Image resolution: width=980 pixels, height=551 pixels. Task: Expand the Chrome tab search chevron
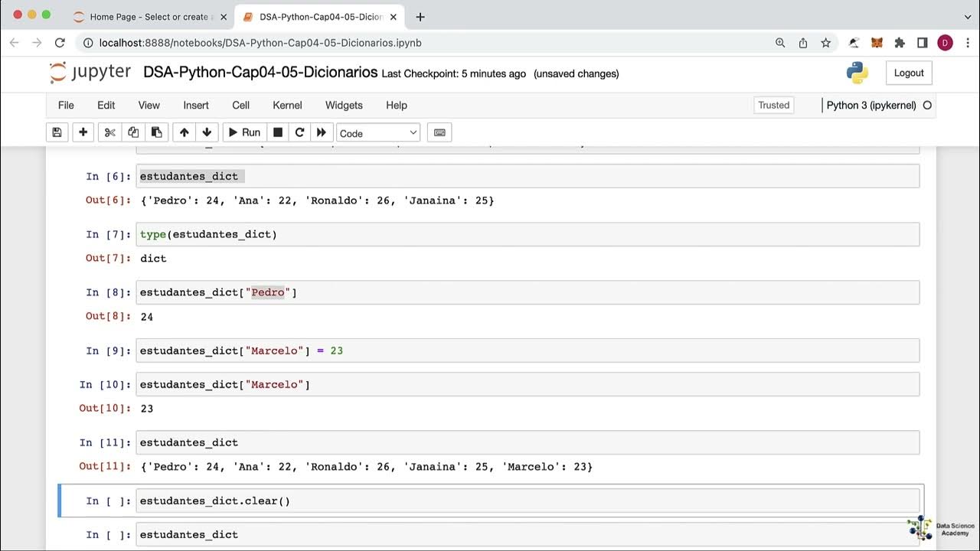click(x=968, y=17)
